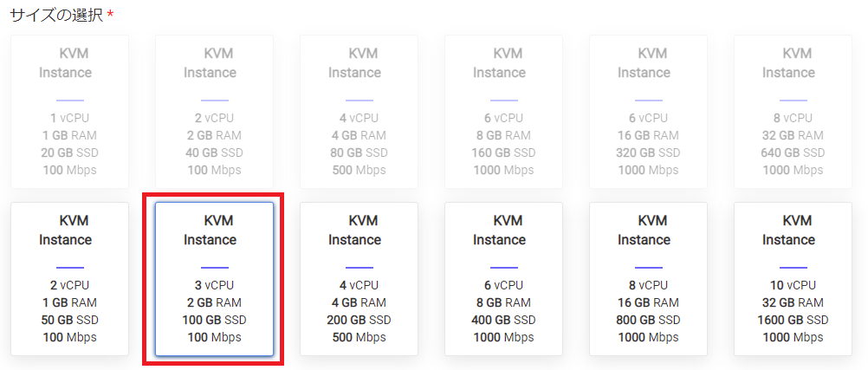The width and height of the screenshot is (868, 370).
Task: Click the 20 GB SSD text
Action: 70,153
